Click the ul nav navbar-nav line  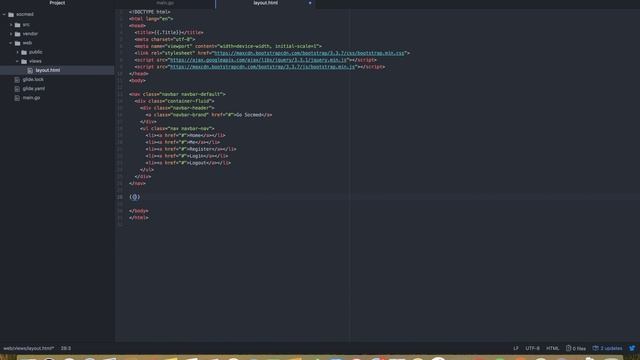pyautogui.click(x=177, y=129)
